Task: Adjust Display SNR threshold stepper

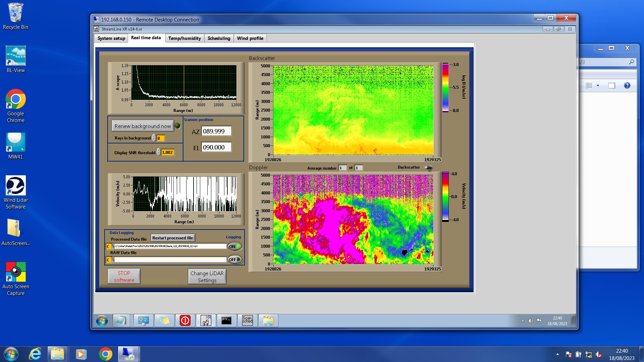Action: tap(159, 153)
